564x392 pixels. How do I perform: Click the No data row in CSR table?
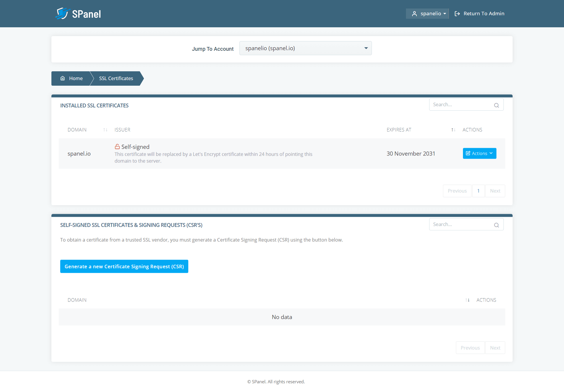282,317
